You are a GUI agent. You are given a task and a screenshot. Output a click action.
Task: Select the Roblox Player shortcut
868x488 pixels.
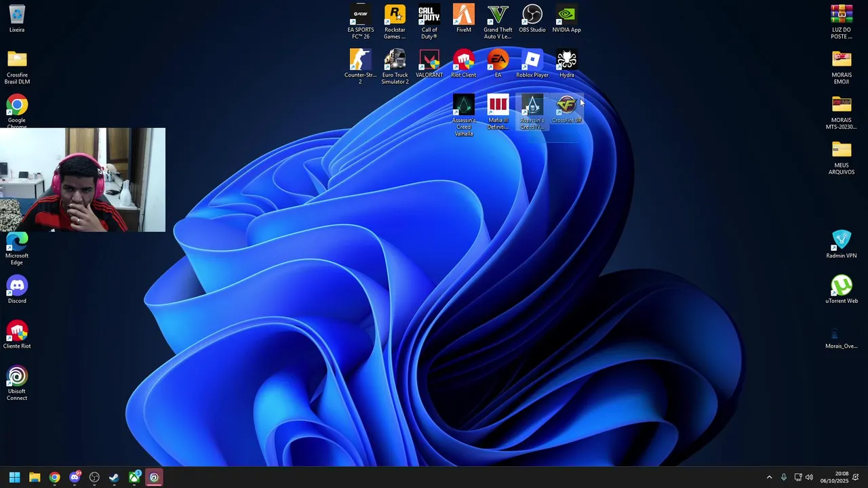click(532, 64)
